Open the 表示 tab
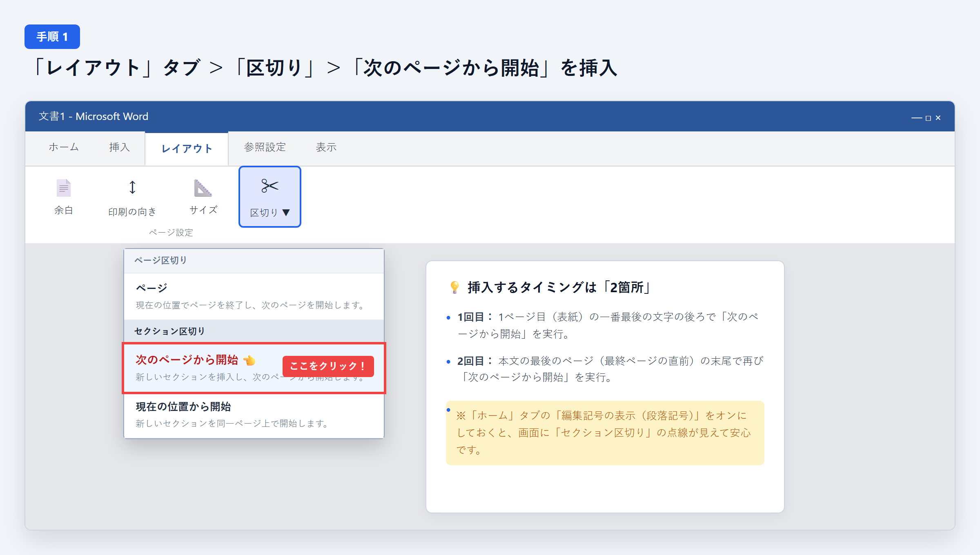Screen dimensions: 980x555 [326, 147]
